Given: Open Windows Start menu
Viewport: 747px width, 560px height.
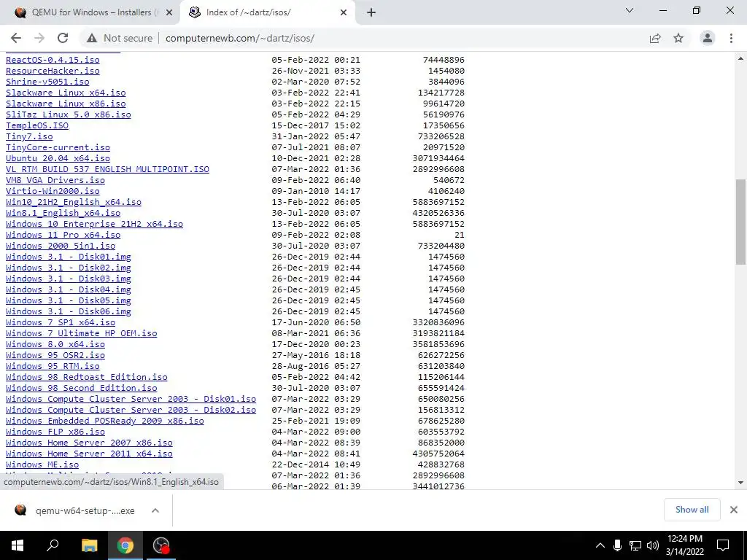Looking at the screenshot, I should pyautogui.click(x=17, y=545).
